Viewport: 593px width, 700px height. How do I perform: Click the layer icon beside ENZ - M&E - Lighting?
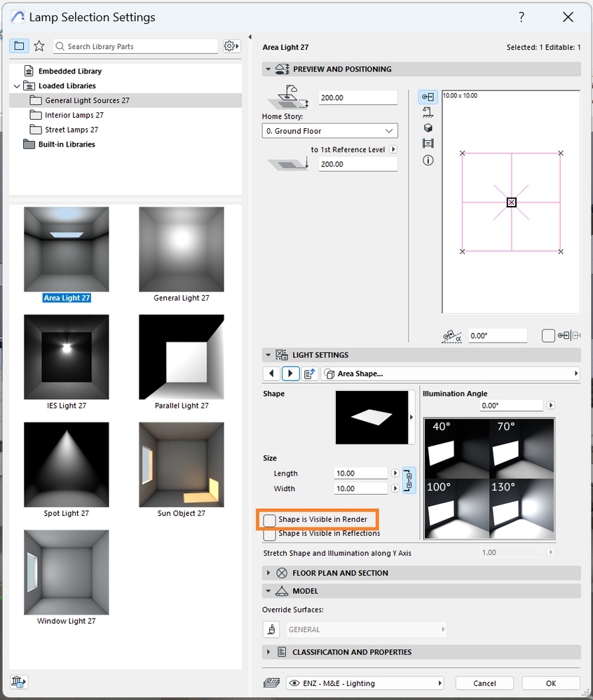tap(271, 682)
